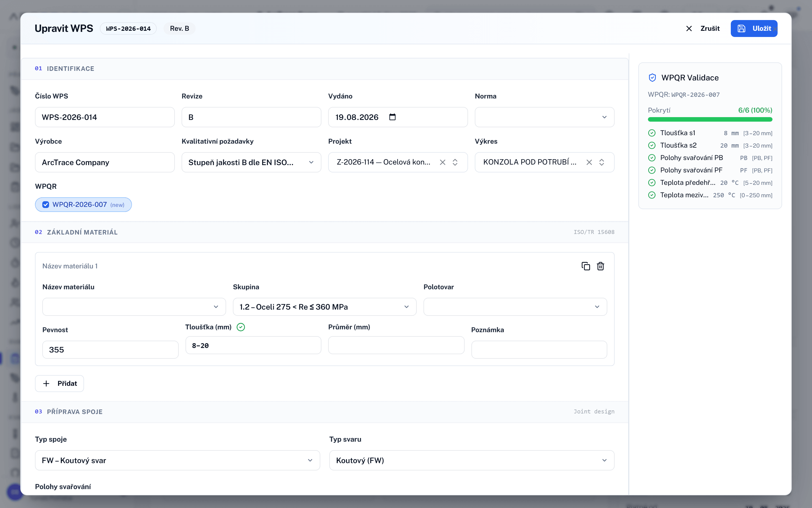Click the Pevnost input field

(110, 350)
